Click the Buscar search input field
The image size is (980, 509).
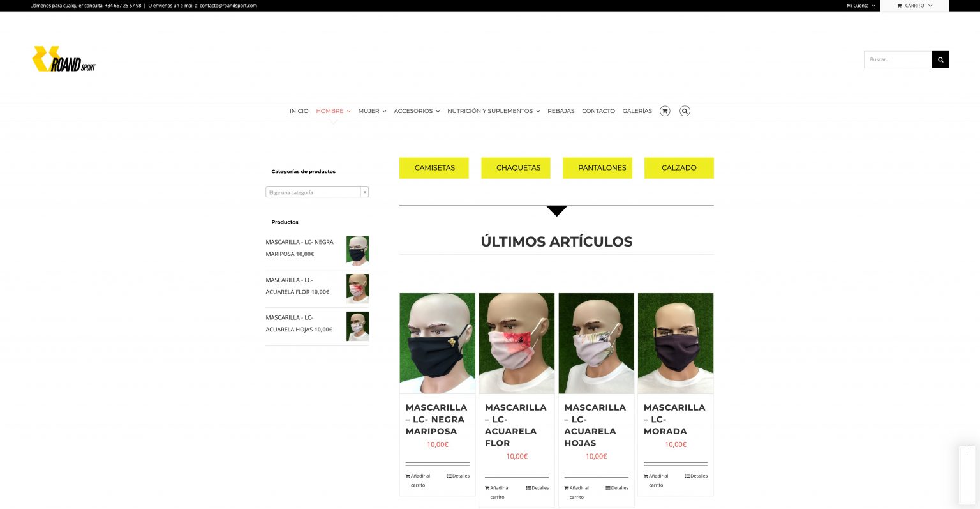(x=898, y=59)
